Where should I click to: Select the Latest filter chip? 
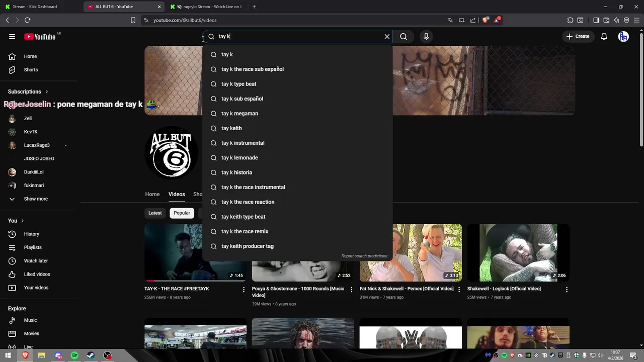coord(155,213)
